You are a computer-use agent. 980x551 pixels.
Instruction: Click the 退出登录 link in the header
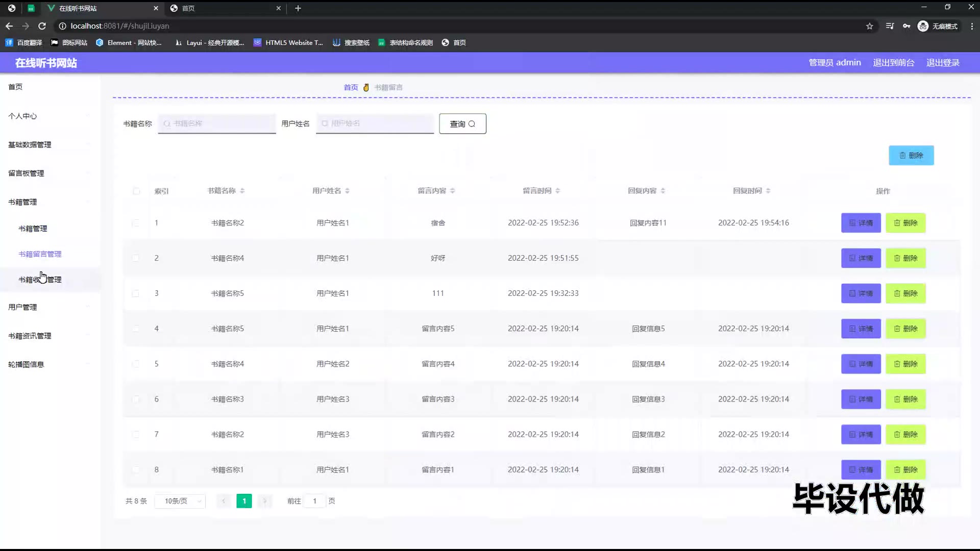pyautogui.click(x=943, y=63)
